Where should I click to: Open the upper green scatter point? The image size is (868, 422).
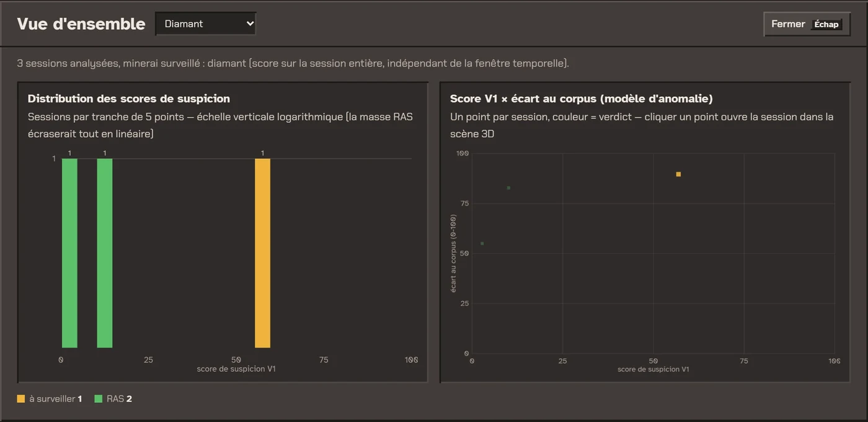tap(508, 187)
